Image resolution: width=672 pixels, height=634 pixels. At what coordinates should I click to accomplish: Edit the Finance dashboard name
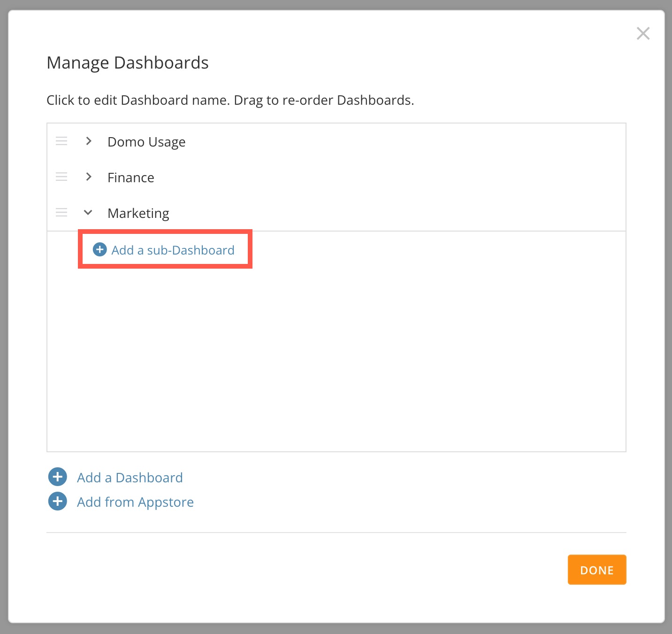pos(131,178)
